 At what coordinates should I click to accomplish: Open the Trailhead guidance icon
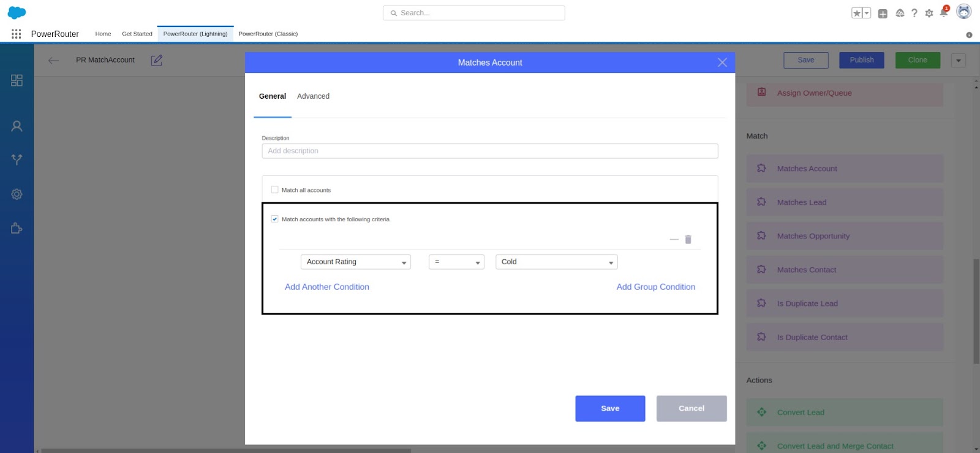pos(900,13)
